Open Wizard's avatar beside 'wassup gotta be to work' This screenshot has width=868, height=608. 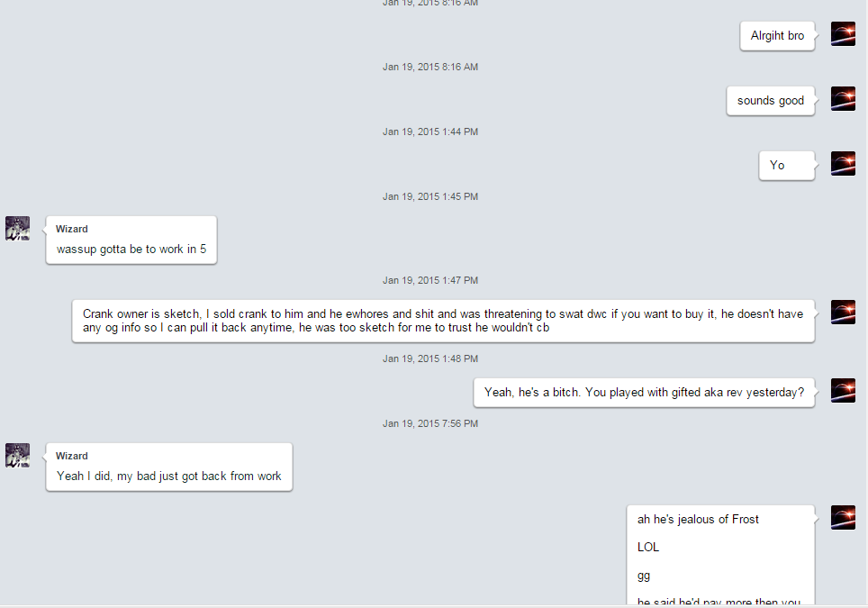[x=18, y=228]
